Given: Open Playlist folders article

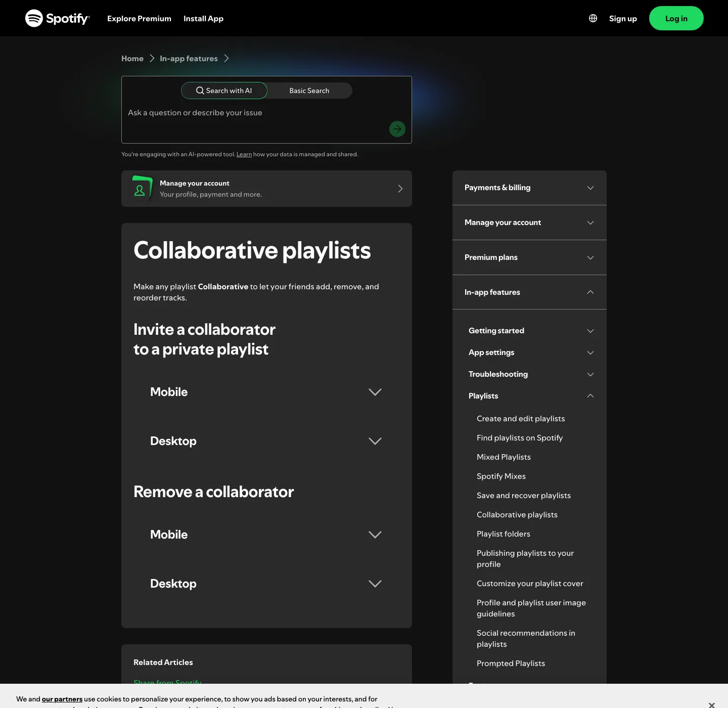Looking at the screenshot, I should tap(504, 534).
